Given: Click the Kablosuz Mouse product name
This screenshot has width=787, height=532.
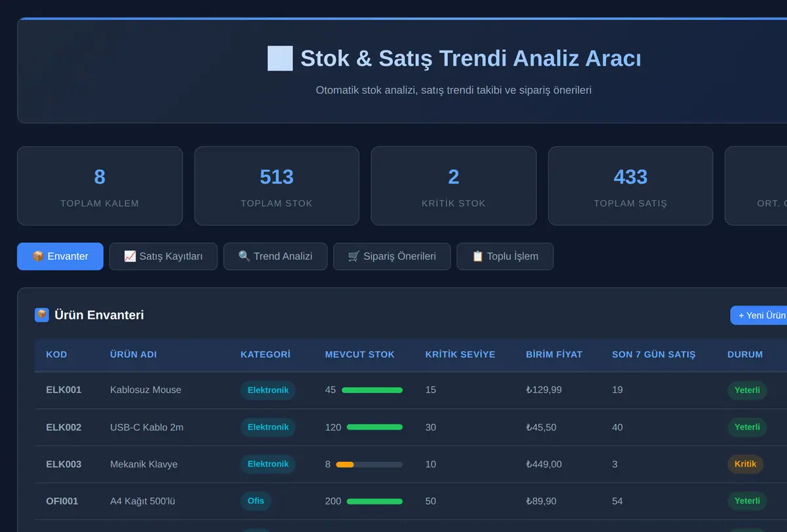Looking at the screenshot, I should point(146,390).
